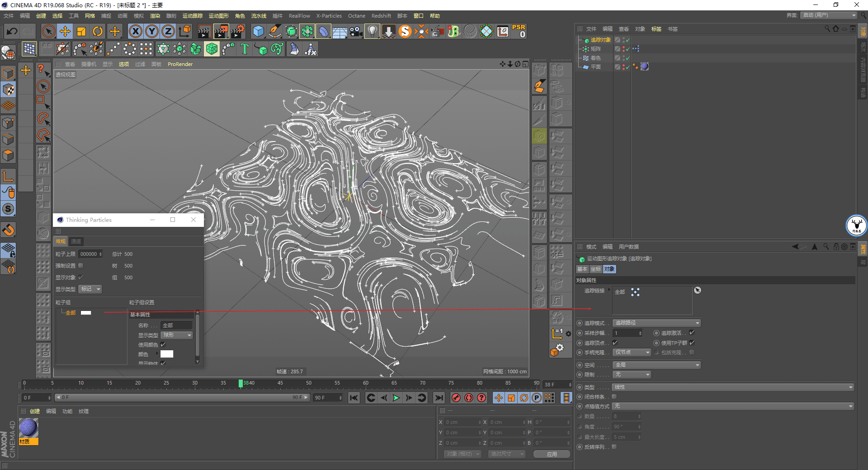868x470 pixels.
Task: Toggle the 追踪顶点 checkbox
Action: [615, 343]
